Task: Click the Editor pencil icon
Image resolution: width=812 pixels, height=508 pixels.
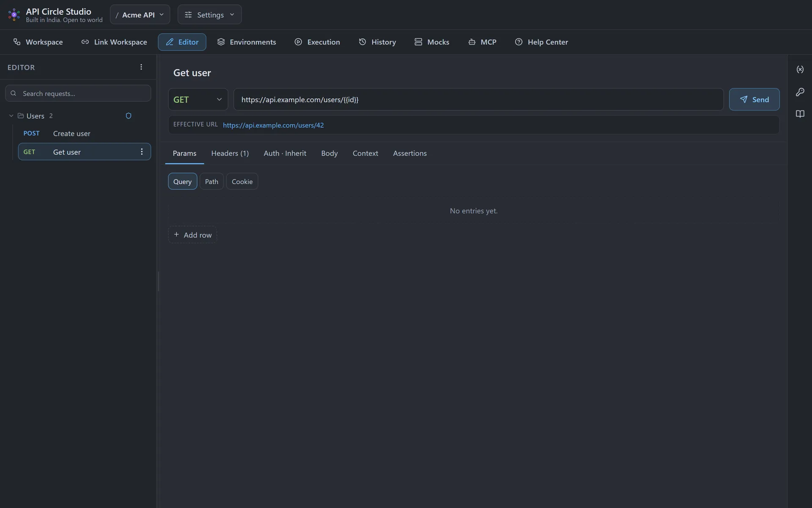Action: click(170, 41)
